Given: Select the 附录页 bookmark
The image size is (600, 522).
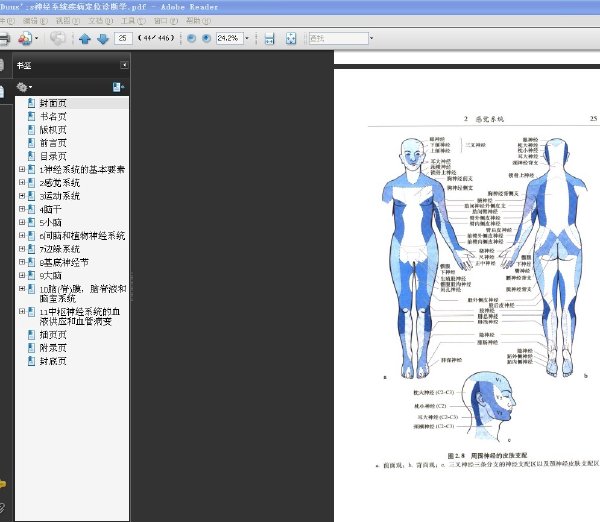Looking at the screenshot, I should (53, 348).
